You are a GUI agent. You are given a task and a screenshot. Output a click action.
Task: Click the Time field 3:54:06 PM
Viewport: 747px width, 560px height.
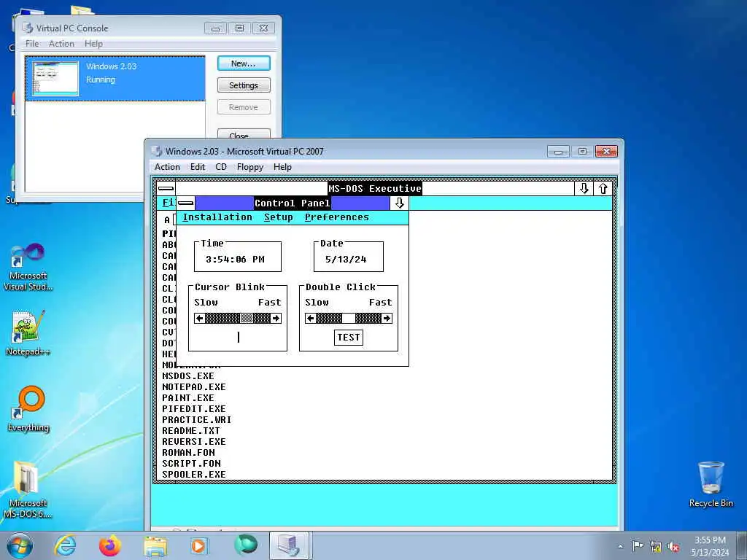[x=235, y=260]
